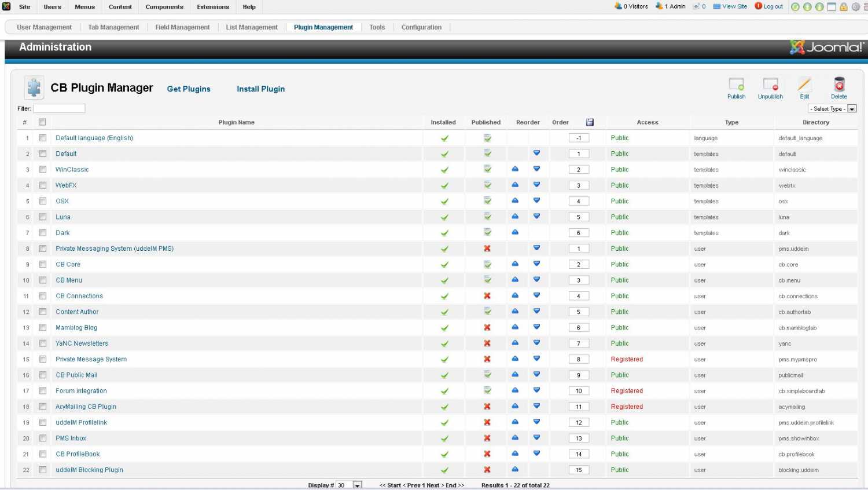Toggle the select-all checkbox in header
The image size is (868, 490).
click(x=42, y=122)
